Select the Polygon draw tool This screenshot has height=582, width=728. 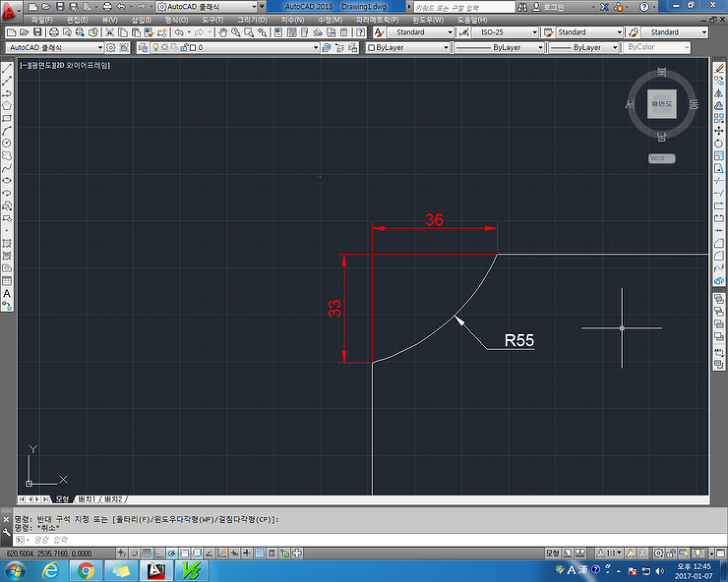pos(7,106)
